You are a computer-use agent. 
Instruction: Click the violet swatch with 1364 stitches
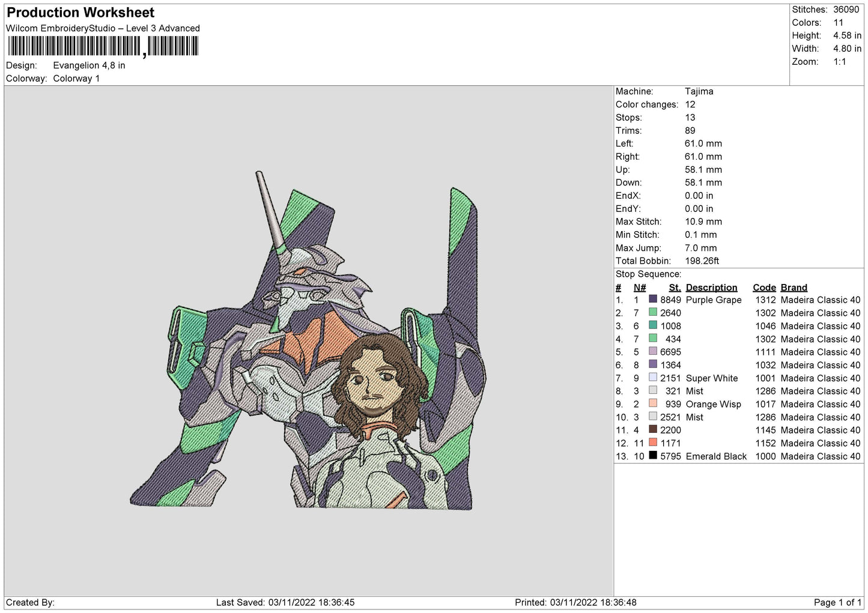pyautogui.click(x=653, y=364)
